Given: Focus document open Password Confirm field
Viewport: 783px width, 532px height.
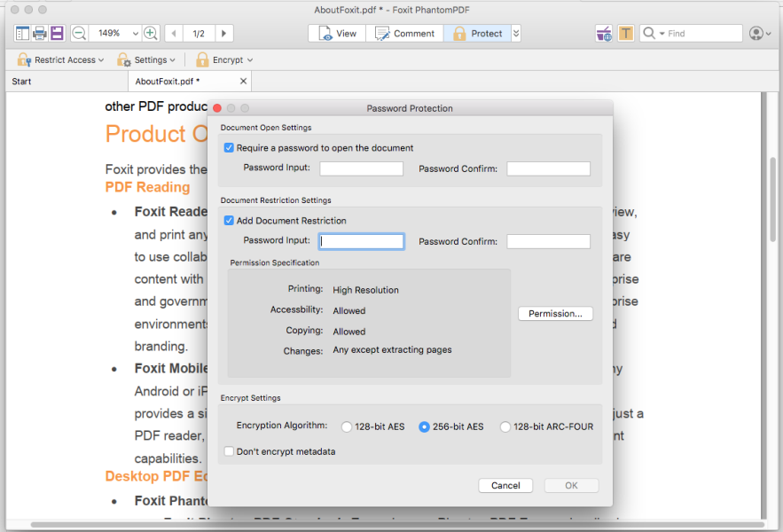Looking at the screenshot, I should click(x=548, y=168).
